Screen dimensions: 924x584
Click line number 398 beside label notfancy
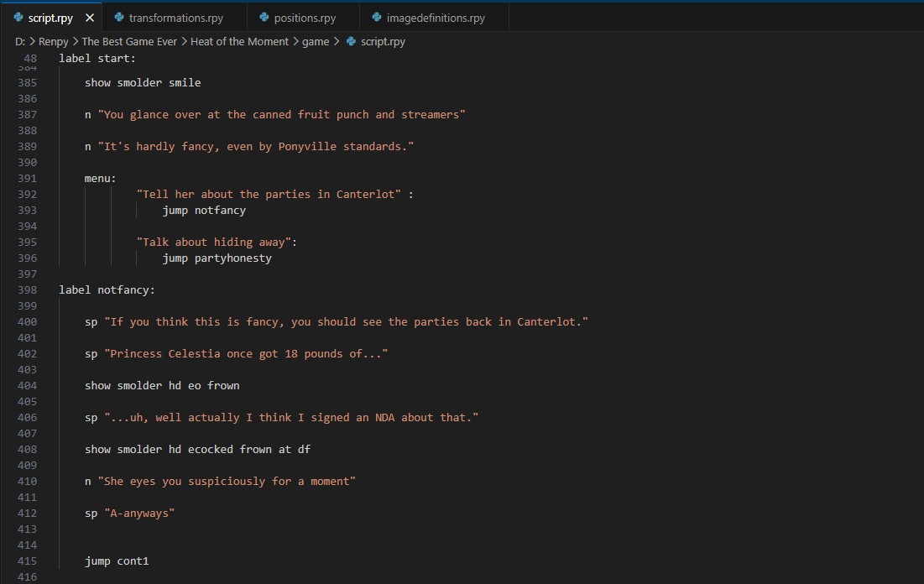pyautogui.click(x=27, y=290)
